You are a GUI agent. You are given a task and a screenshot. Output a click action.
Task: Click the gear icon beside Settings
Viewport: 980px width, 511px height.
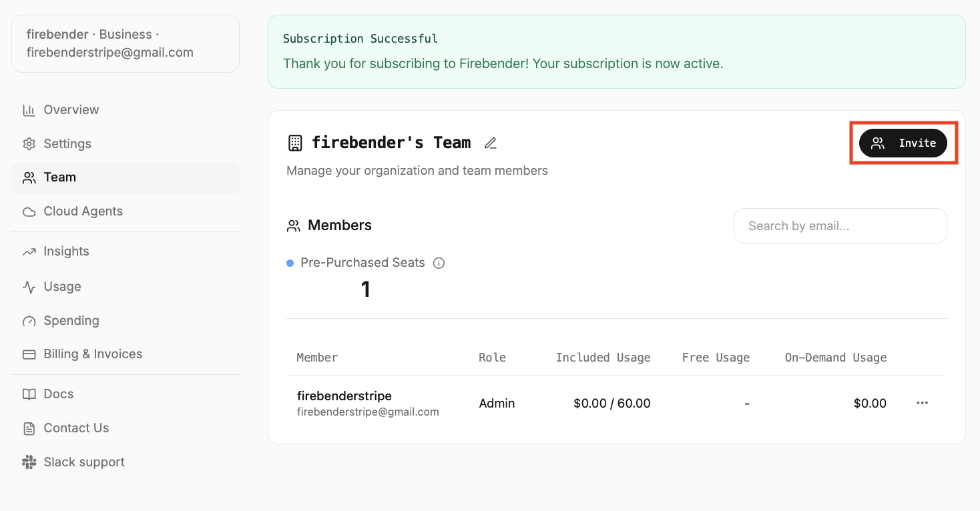[29, 144]
